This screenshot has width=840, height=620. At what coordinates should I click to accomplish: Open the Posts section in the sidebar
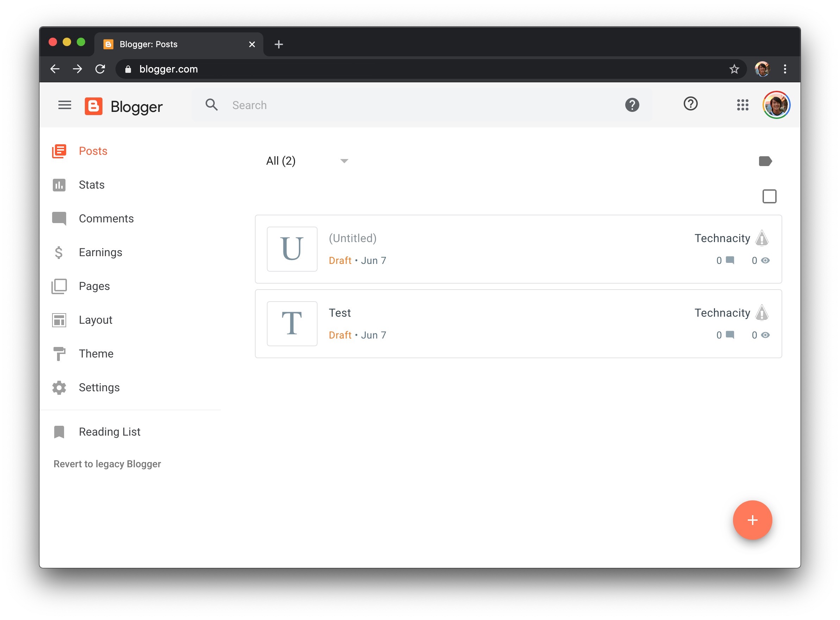(x=93, y=151)
